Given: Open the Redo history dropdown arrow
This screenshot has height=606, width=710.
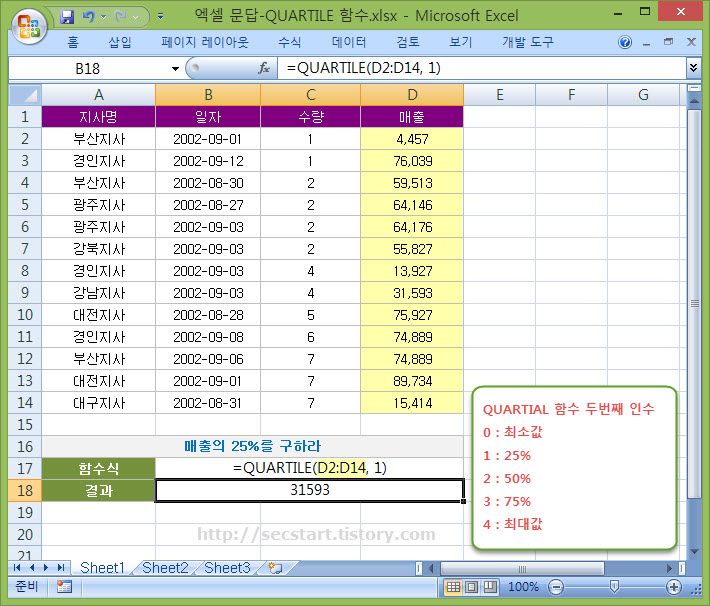Looking at the screenshot, I should tap(136, 17).
